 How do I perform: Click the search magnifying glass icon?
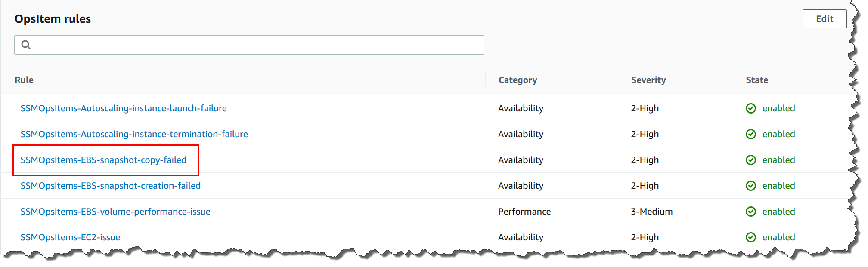coord(26,44)
